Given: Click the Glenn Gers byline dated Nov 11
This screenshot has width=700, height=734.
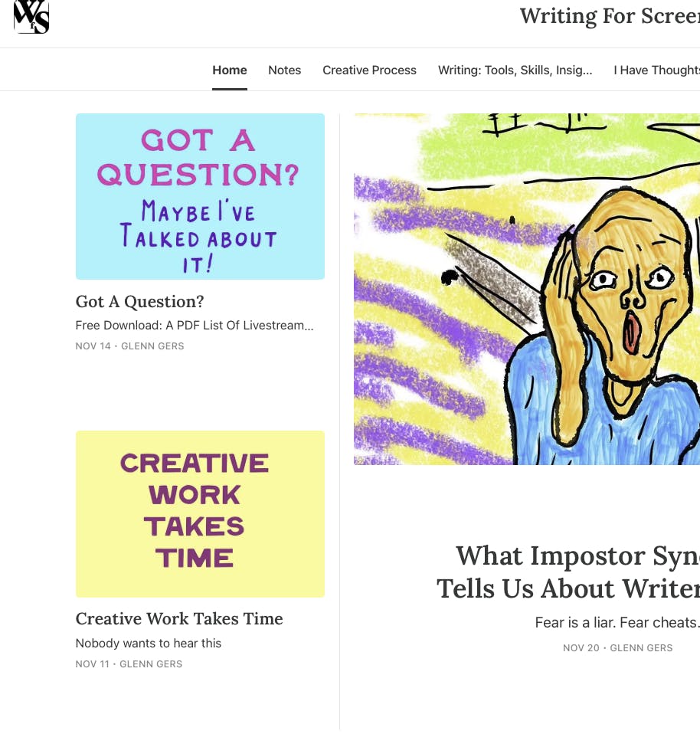Looking at the screenshot, I should coord(151,664).
